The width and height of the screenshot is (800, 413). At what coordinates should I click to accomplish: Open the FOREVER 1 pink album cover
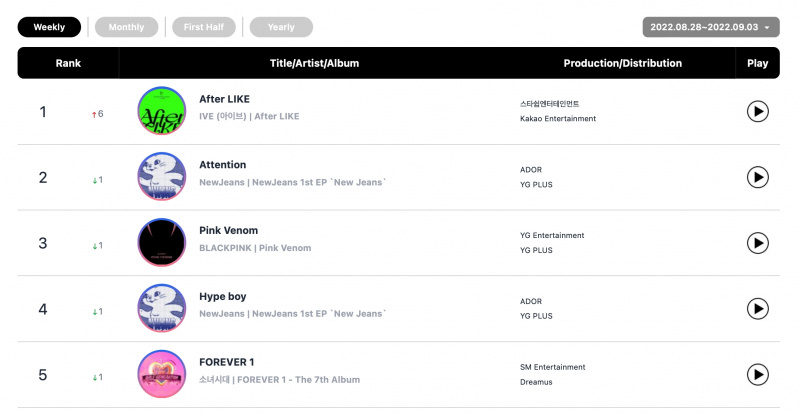[162, 374]
